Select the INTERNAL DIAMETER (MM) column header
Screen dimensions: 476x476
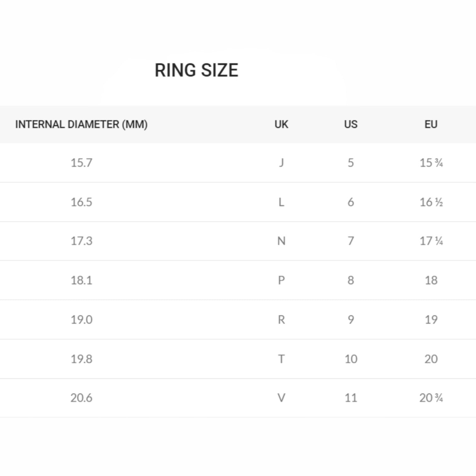point(81,124)
